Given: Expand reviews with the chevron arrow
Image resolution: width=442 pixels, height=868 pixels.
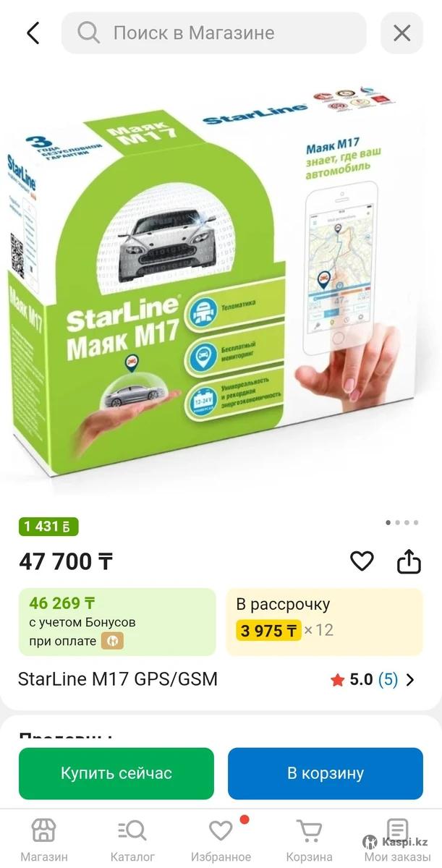Looking at the screenshot, I should [x=411, y=680].
